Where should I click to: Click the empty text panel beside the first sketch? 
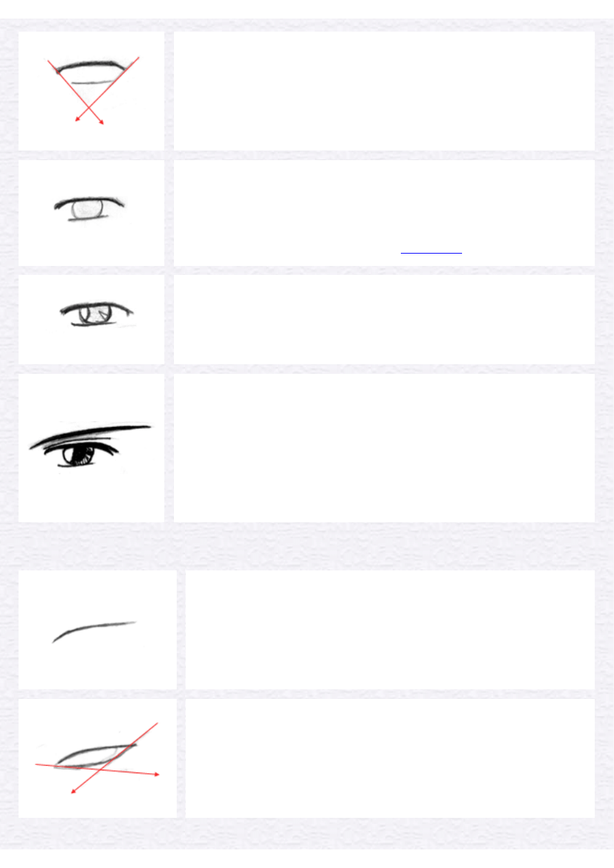point(384,91)
